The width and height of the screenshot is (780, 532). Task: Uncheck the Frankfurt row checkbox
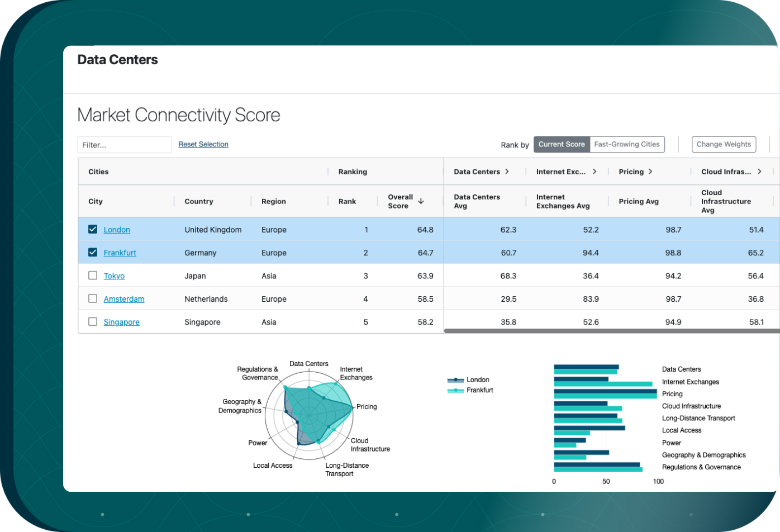[x=93, y=253]
